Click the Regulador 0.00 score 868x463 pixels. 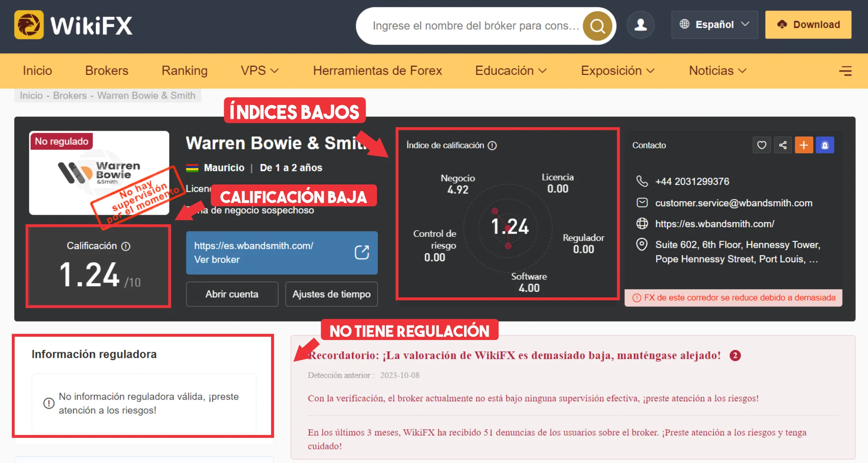point(583,243)
